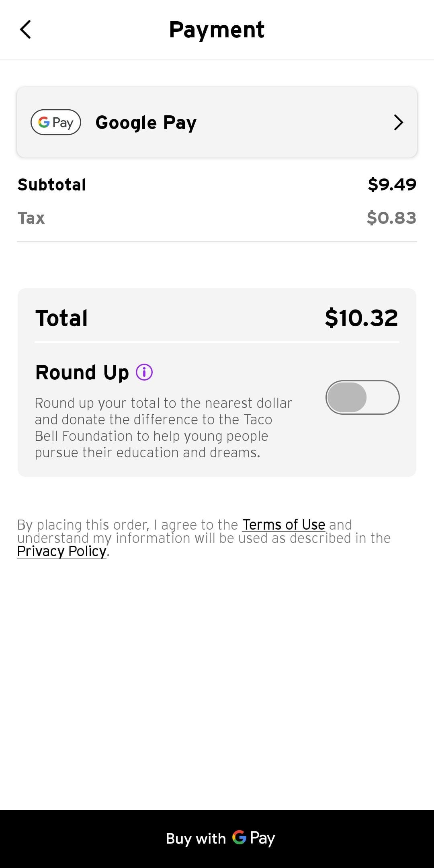Click the $10.32 total amount
The width and height of the screenshot is (434, 868).
coord(361,318)
